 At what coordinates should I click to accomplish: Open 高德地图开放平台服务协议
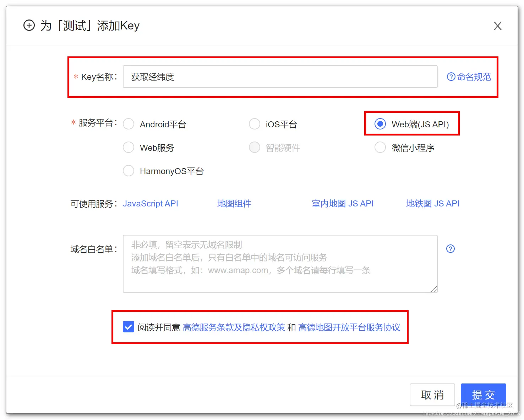point(349,327)
